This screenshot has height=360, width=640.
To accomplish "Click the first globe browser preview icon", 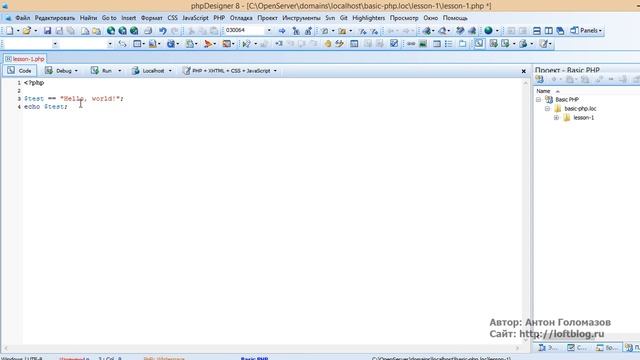I will tap(111, 31).
